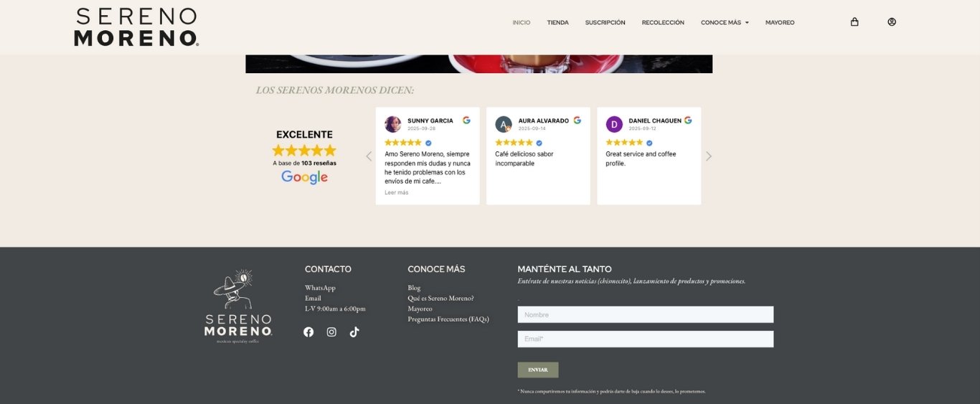Go to the Tienda menu item

point(557,23)
